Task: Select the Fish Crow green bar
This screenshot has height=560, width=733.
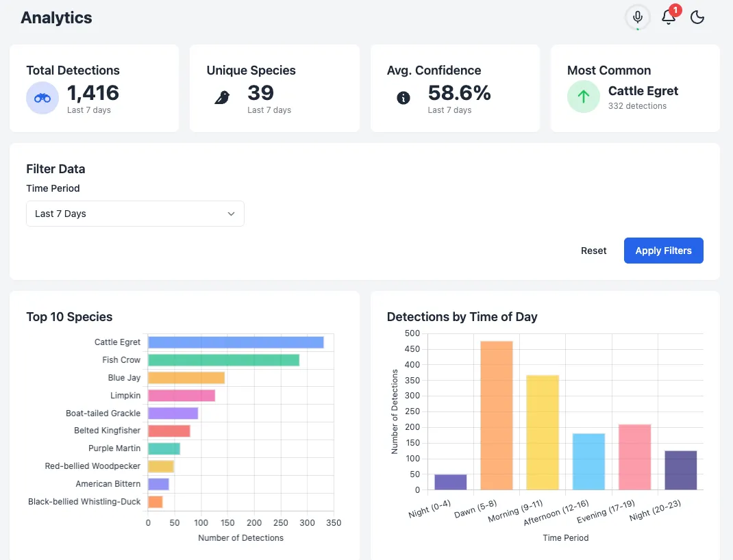Action: 223,360
